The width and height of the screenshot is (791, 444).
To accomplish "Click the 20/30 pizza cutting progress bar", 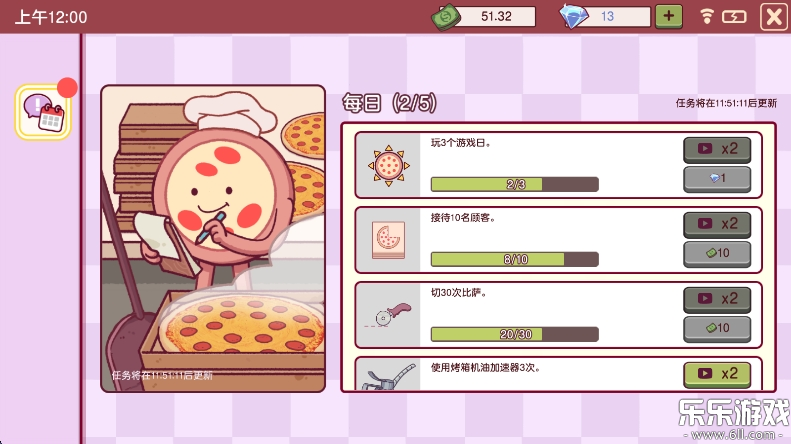I will 515,334.
